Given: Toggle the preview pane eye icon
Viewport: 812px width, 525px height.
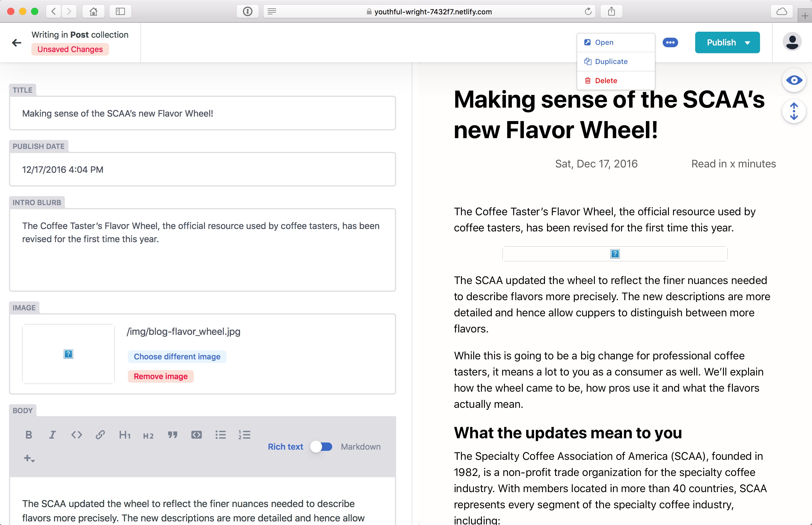Looking at the screenshot, I should point(794,80).
